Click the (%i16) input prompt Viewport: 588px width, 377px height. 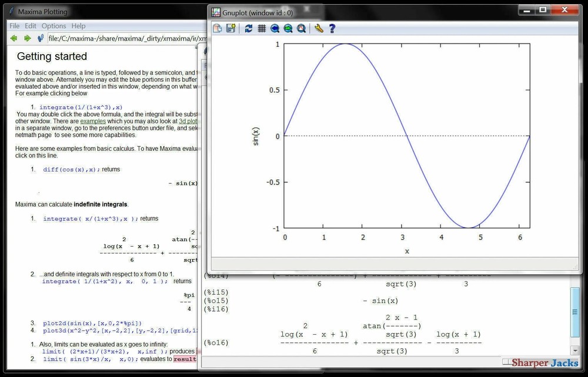pos(216,309)
